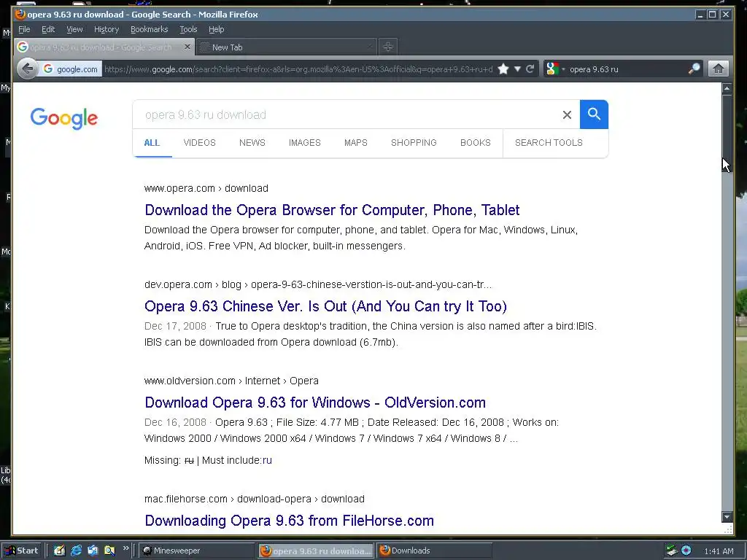Submit search with blue magnifier button
This screenshot has width=747, height=560.
click(x=594, y=114)
